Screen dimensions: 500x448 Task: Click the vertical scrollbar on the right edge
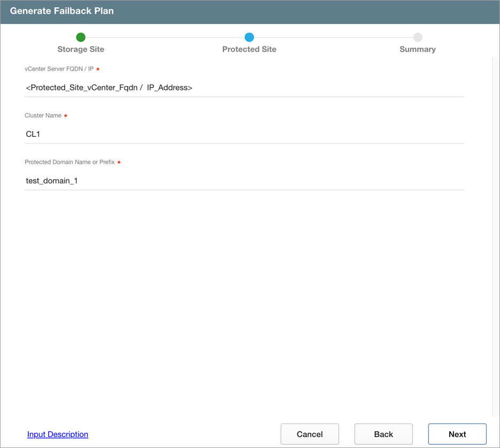tap(495, 235)
